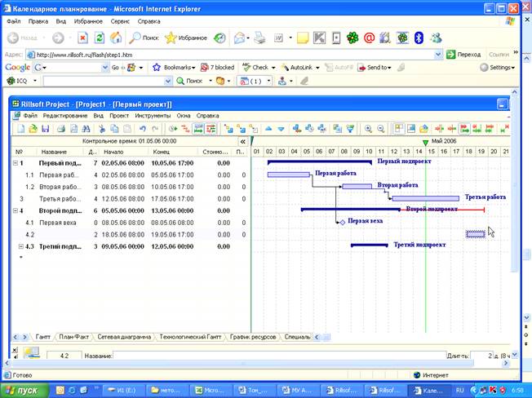Image resolution: width=532 pixels, height=398 pixels.
Task: Zoom out the Gantt chart
Action: point(381,129)
